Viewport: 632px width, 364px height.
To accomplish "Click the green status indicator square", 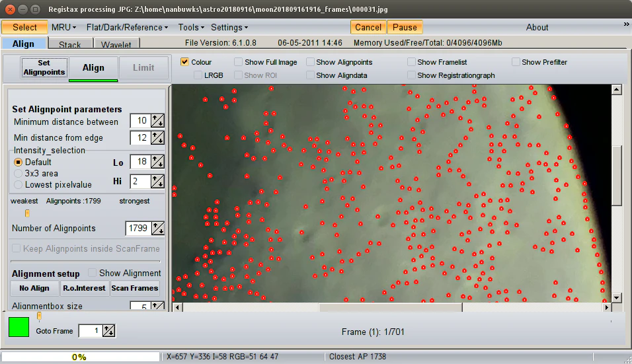I will click(19, 327).
